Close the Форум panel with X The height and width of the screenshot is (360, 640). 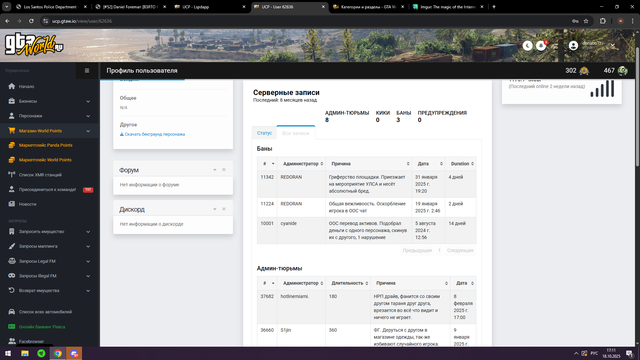[224, 170]
